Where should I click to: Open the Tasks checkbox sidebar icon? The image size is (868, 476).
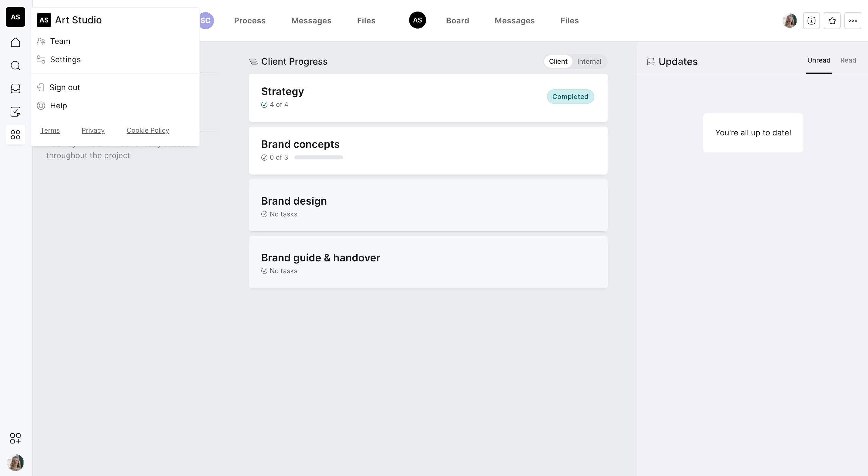15,112
